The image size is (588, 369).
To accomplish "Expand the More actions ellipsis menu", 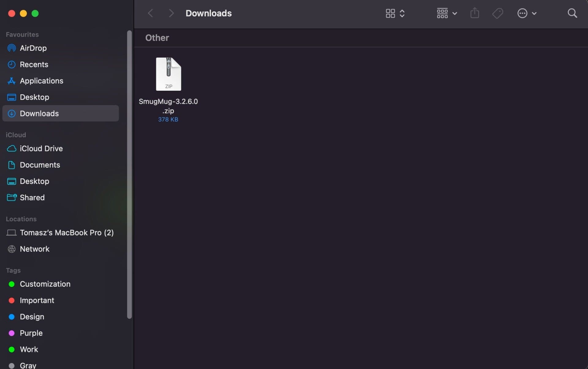I will (527, 13).
